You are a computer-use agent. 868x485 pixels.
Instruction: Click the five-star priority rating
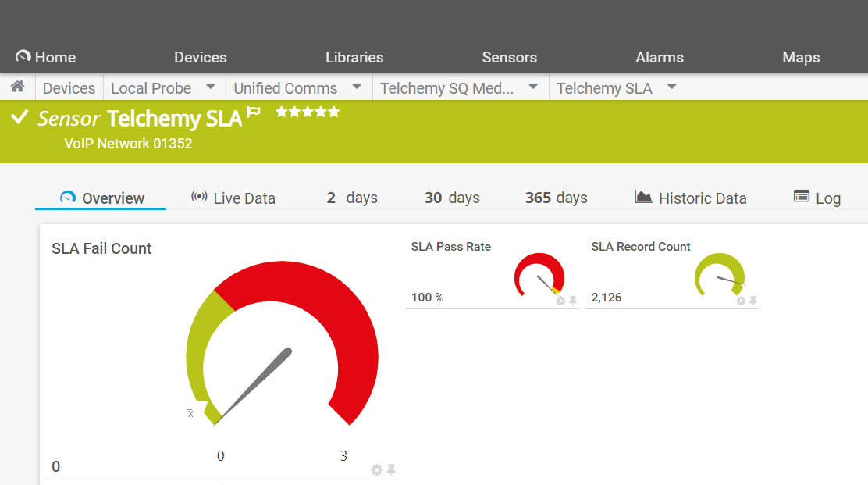pos(308,112)
